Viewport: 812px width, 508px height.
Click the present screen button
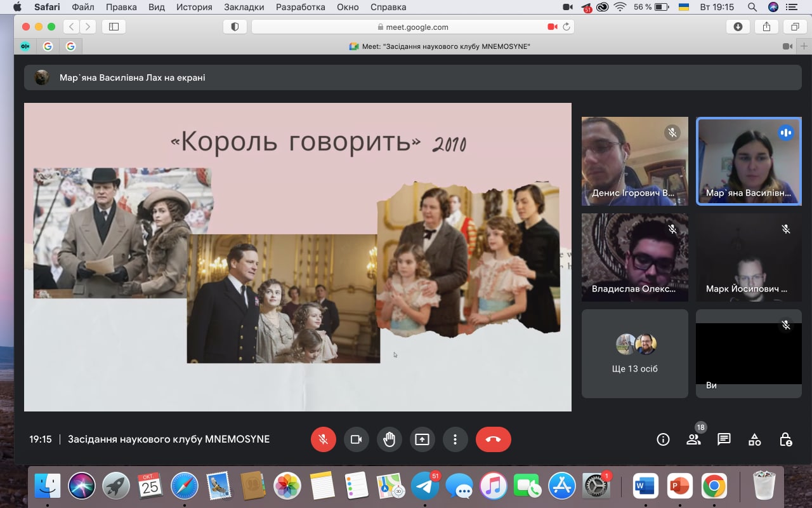pos(422,439)
